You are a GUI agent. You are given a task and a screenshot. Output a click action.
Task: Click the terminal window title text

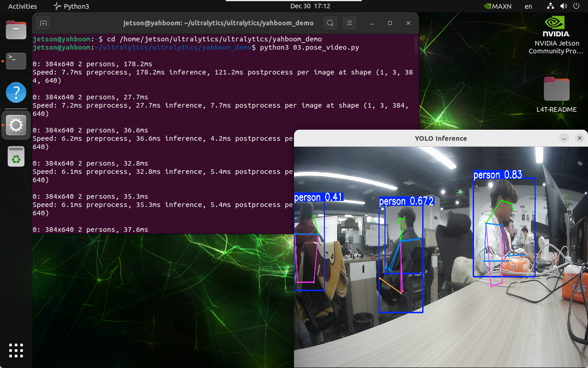(219, 23)
